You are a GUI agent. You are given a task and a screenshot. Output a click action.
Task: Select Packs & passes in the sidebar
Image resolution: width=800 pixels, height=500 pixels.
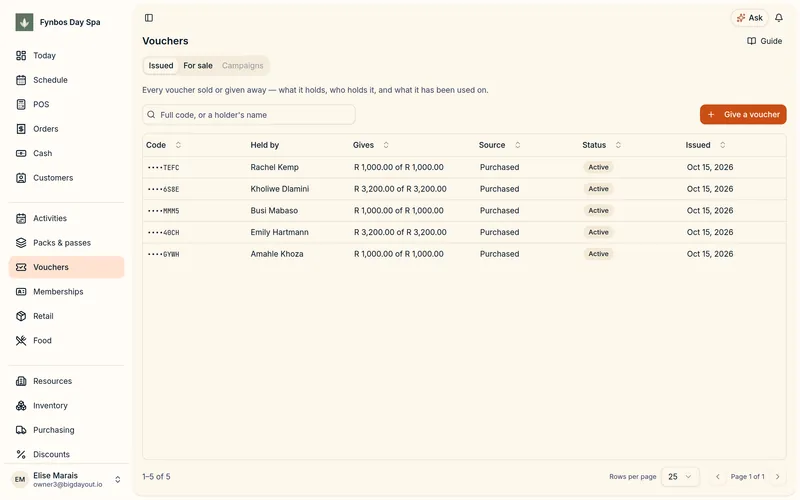tap(66, 242)
